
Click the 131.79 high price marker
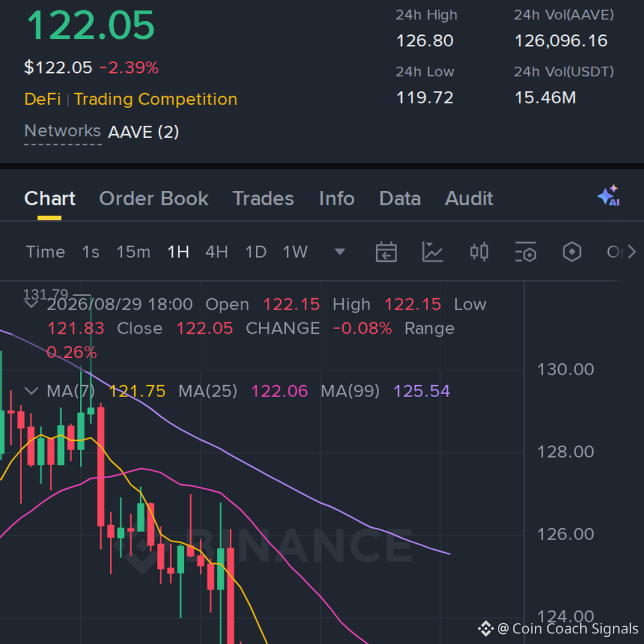(45, 294)
